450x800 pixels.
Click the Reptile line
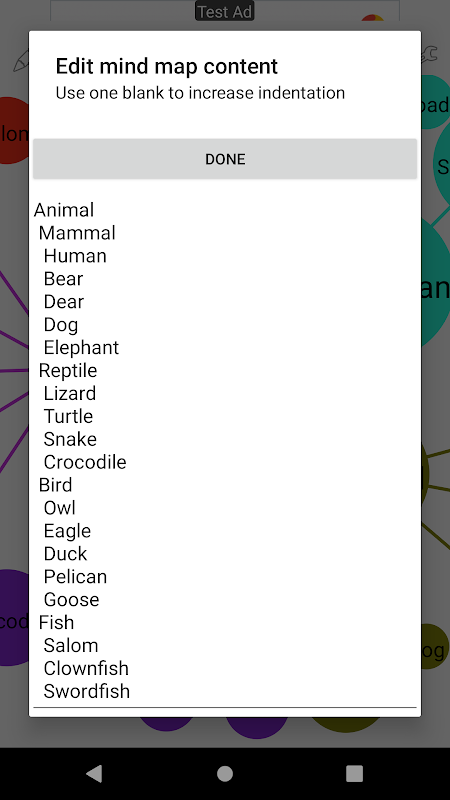point(68,371)
